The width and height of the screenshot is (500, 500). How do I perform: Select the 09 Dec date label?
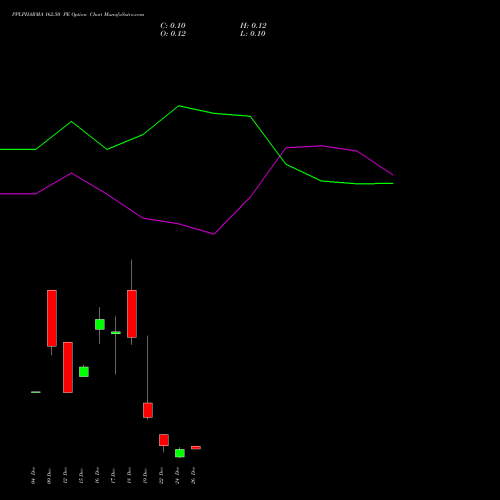[x=49, y=476]
